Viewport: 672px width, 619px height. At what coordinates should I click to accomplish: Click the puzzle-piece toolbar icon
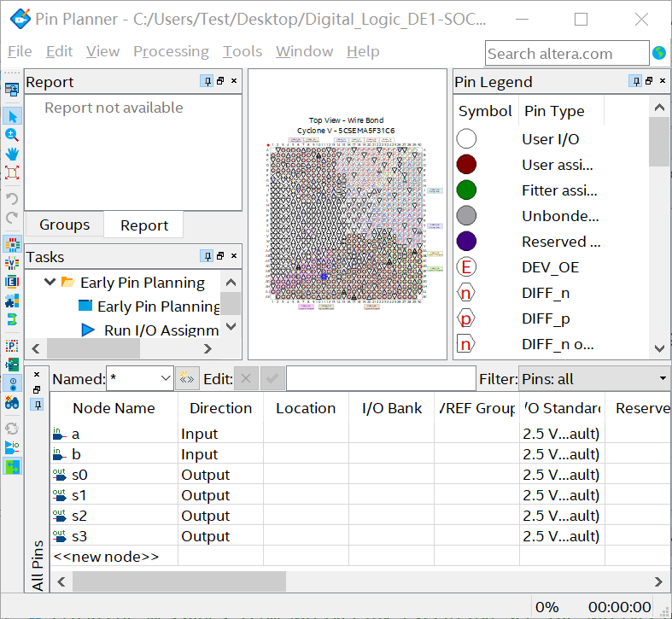pos(12,301)
